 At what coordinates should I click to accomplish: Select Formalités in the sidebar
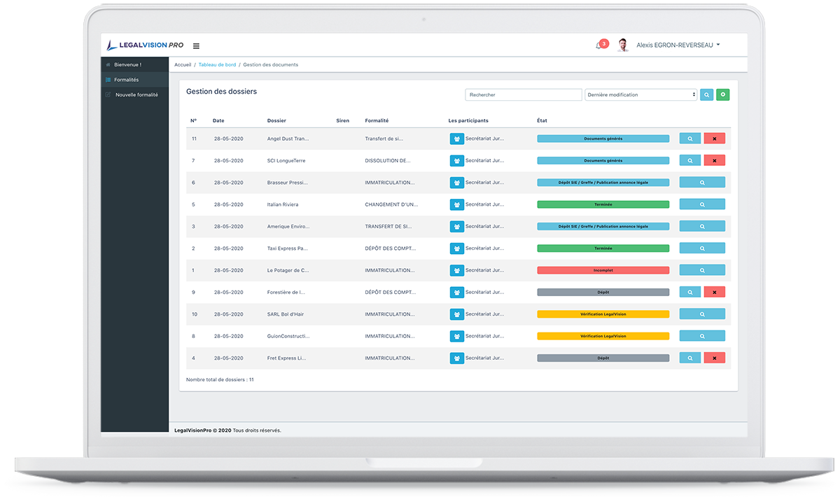pos(127,80)
